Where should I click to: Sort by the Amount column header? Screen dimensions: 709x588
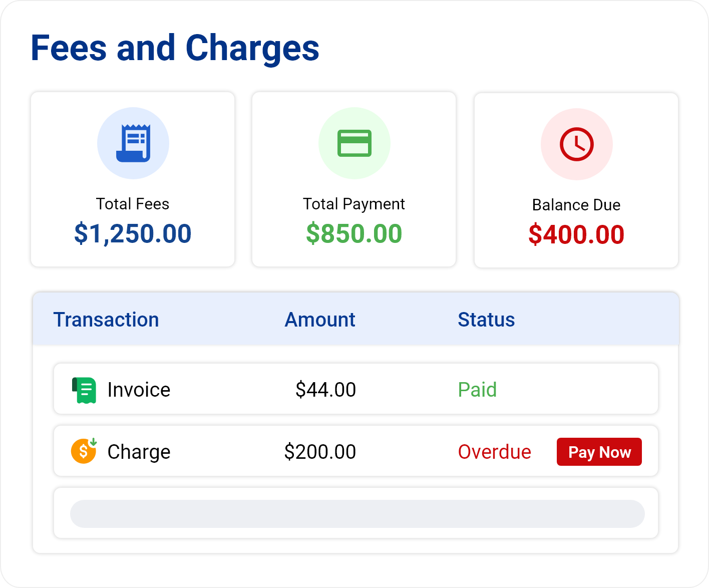pyautogui.click(x=320, y=320)
